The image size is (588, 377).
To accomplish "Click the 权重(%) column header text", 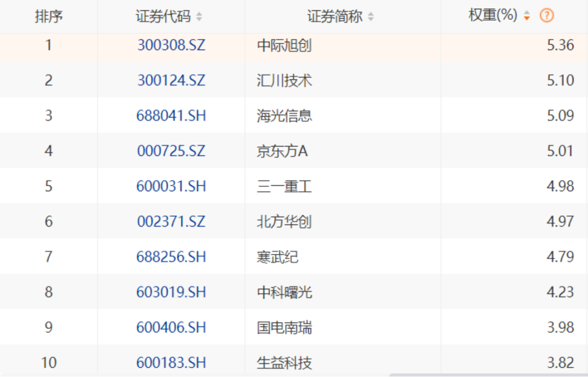I will (493, 15).
